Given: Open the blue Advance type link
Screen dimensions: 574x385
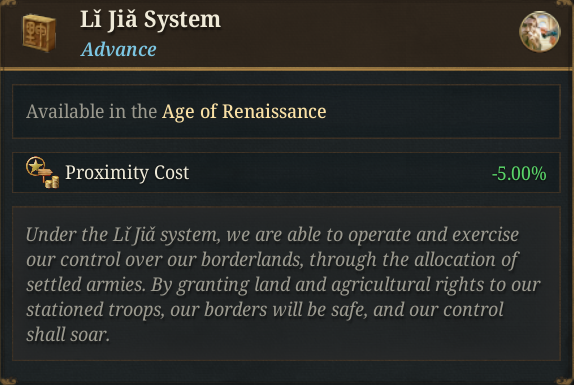Looking at the screenshot, I should (x=119, y=49).
